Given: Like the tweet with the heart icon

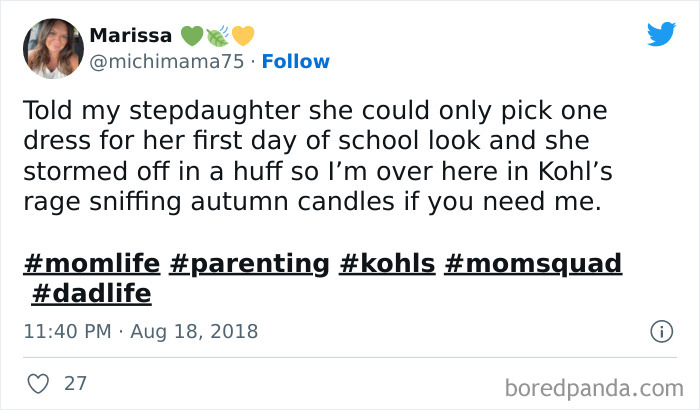Looking at the screenshot, I should [x=36, y=383].
